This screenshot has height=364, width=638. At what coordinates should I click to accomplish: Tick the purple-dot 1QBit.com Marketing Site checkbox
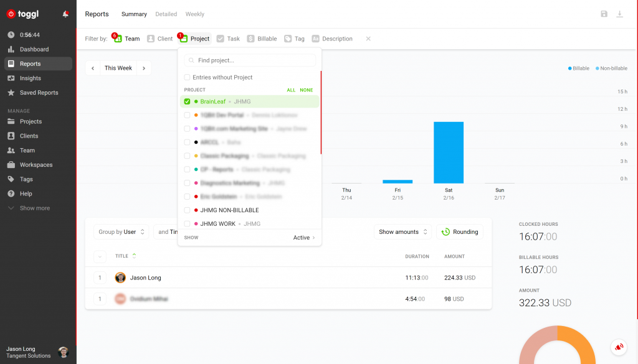[187, 129]
